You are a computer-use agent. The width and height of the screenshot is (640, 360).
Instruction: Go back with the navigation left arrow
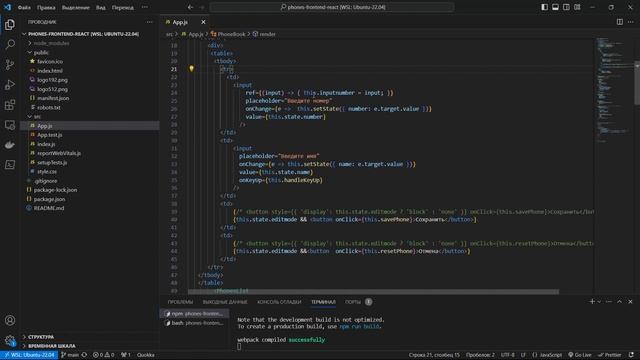[190, 7]
